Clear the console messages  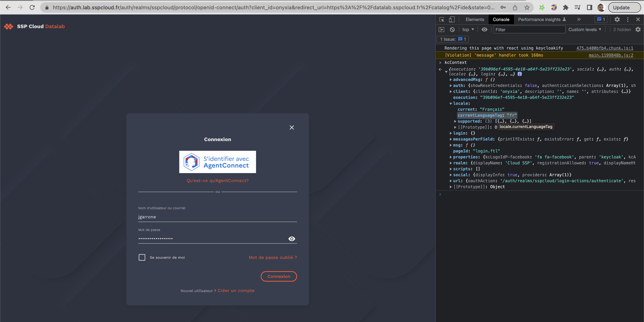(452, 29)
